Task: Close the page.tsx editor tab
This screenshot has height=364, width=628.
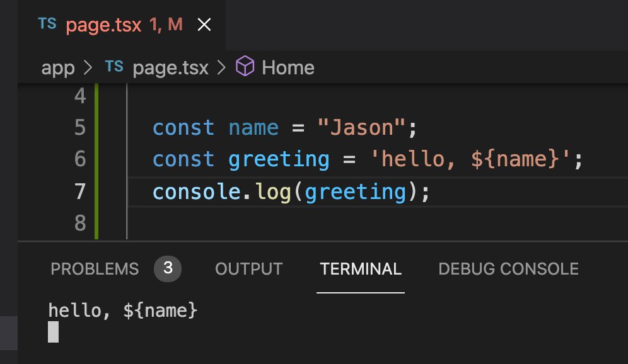Action: click(204, 25)
